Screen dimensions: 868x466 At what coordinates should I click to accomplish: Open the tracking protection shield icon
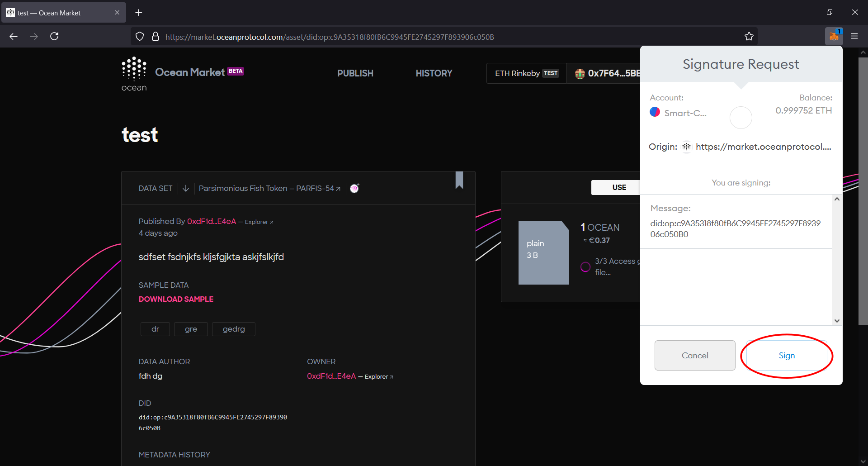140,37
